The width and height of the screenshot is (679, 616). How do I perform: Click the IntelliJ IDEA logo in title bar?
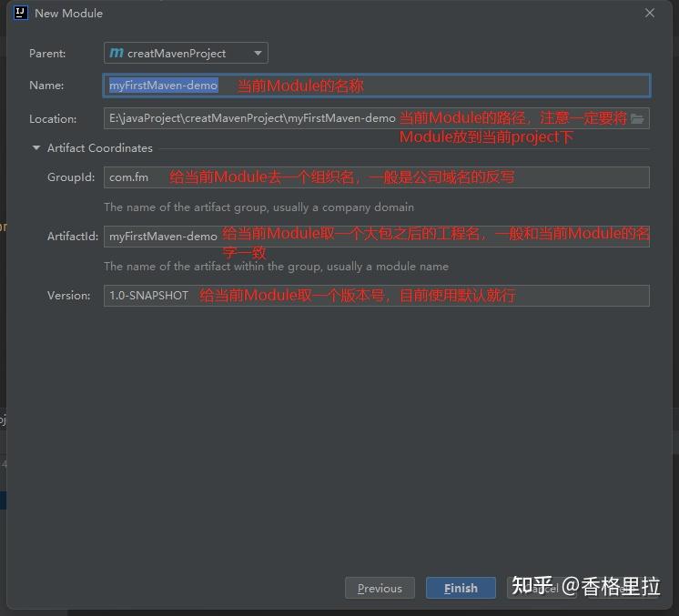tap(20, 13)
